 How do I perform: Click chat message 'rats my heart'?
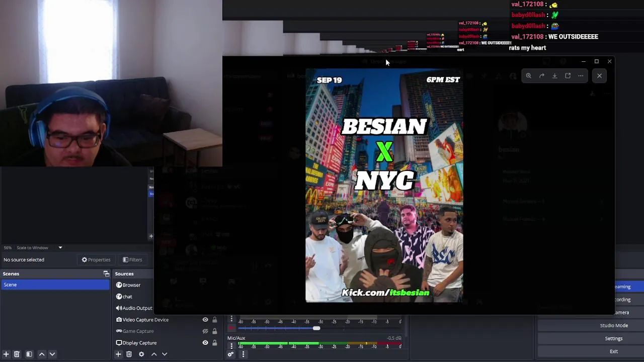click(x=527, y=48)
